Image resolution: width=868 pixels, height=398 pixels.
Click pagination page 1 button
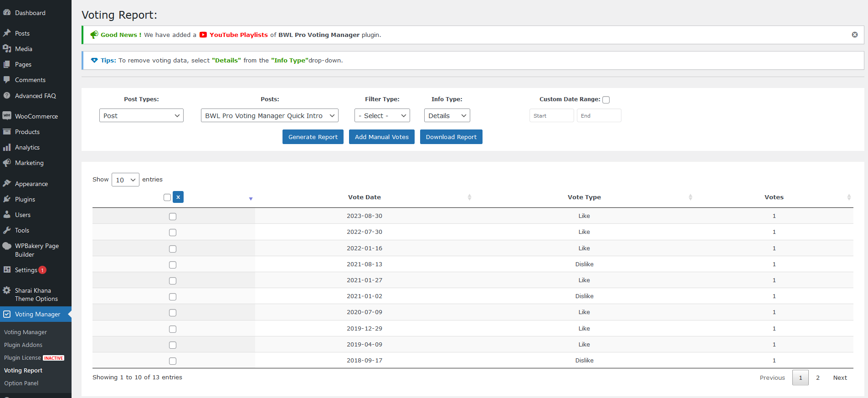[801, 377]
